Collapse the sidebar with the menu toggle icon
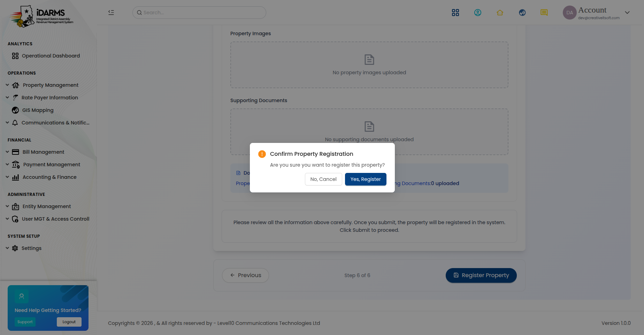 (111, 13)
